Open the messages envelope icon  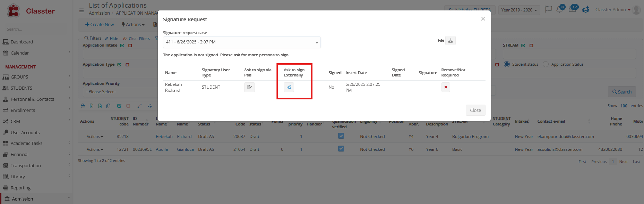pyautogui.click(x=572, y=9)
